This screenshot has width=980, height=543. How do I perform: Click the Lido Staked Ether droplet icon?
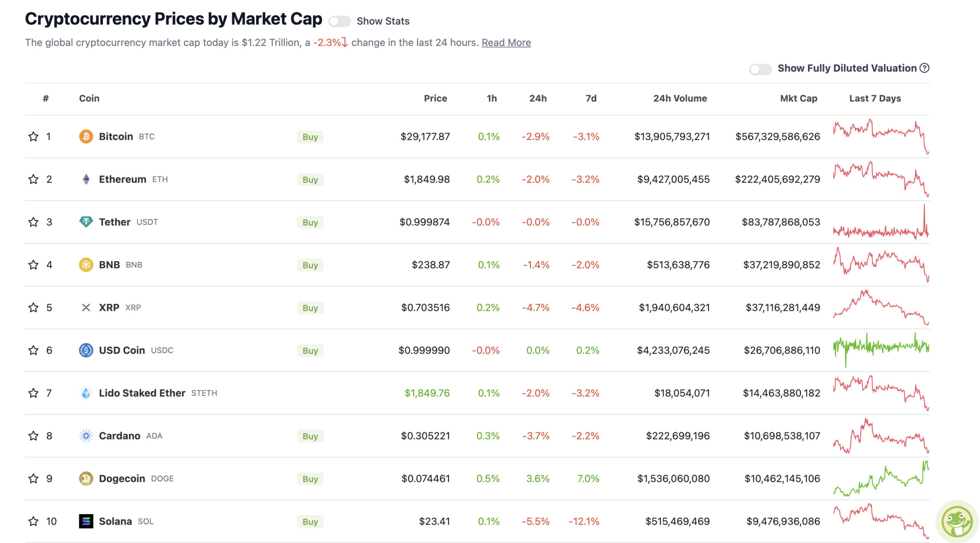point(86,393)
